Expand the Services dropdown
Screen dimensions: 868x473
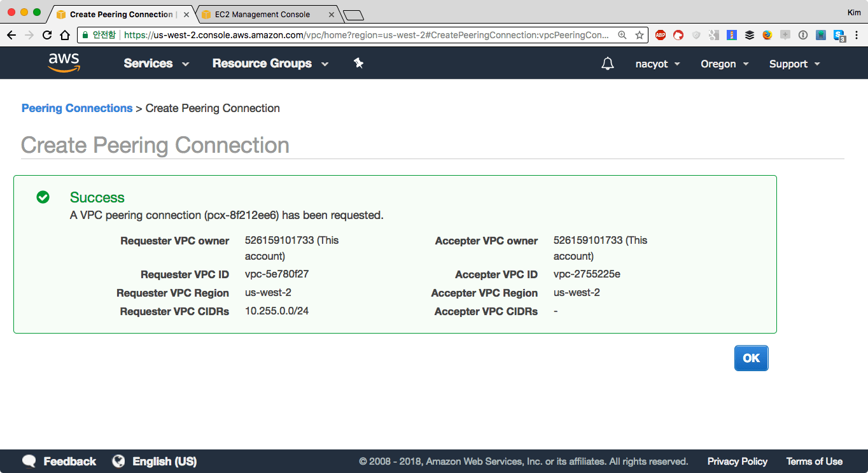(157, 64)
